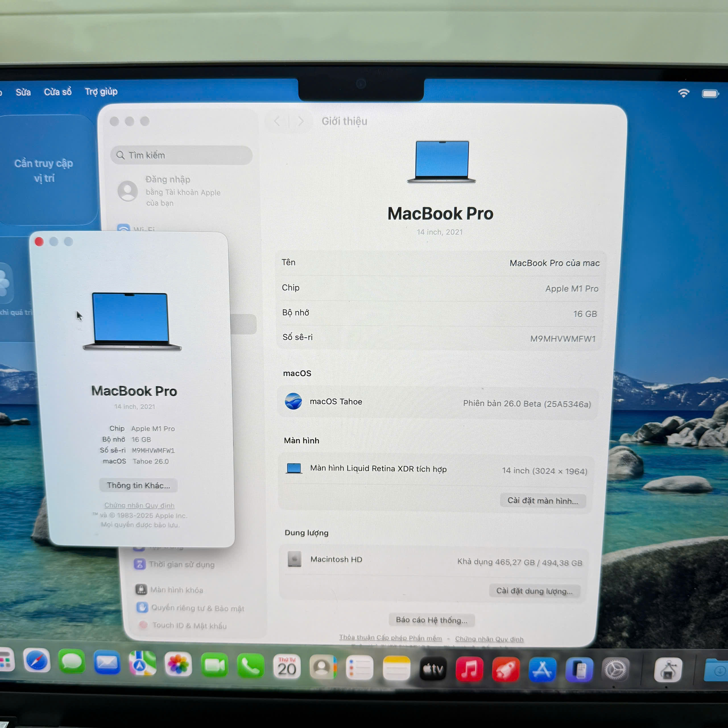Image resolution: width=728 pixels, height=728 pixels.
Task: Go forward with the right chevron
Action: coord(301,121)
